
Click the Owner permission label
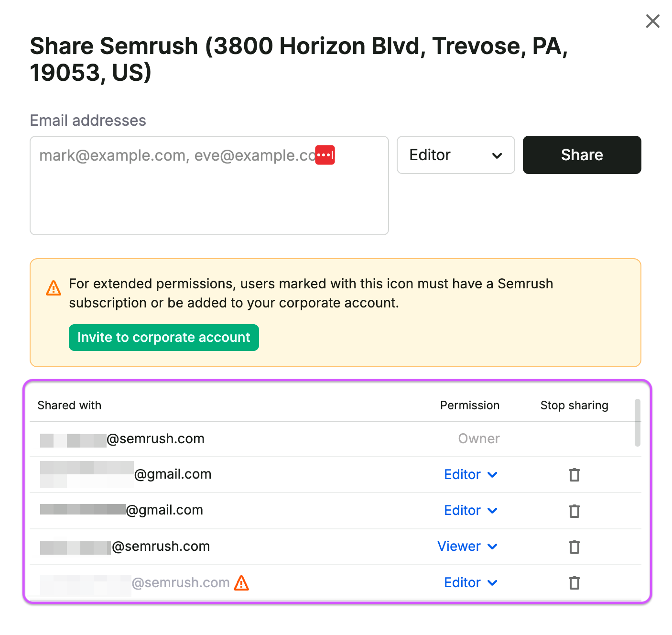point(479,438)
